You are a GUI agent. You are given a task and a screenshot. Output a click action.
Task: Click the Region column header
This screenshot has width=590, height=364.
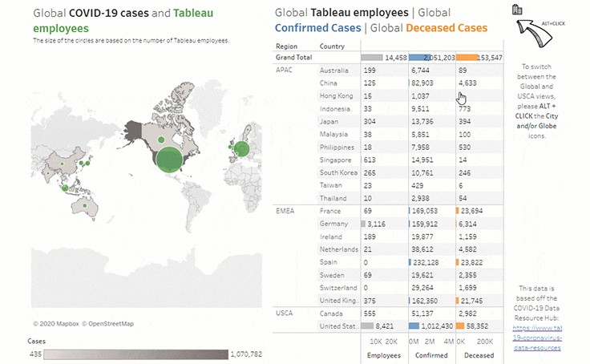pos(286,46)
